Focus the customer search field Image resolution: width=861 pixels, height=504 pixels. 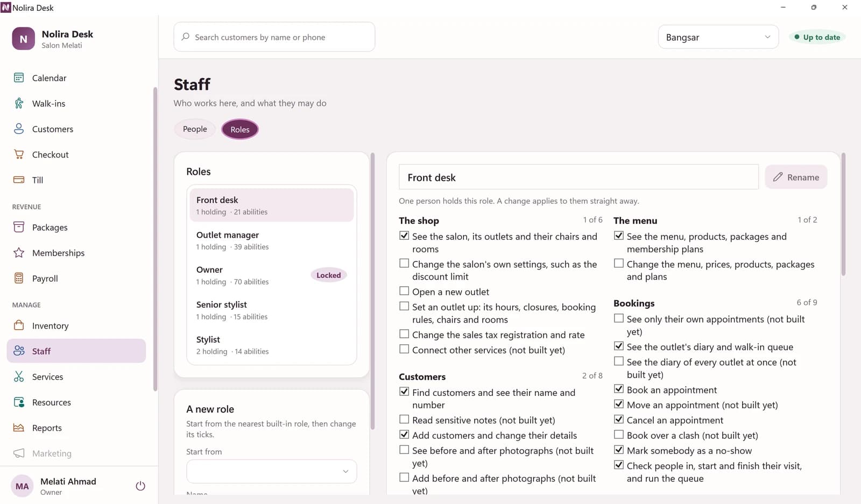click(274, 37)
